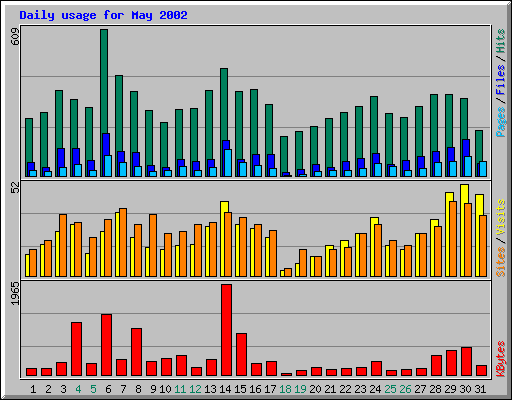Click green weekend day label 18
The image size is (512, 400).
[x=285, y=389]
